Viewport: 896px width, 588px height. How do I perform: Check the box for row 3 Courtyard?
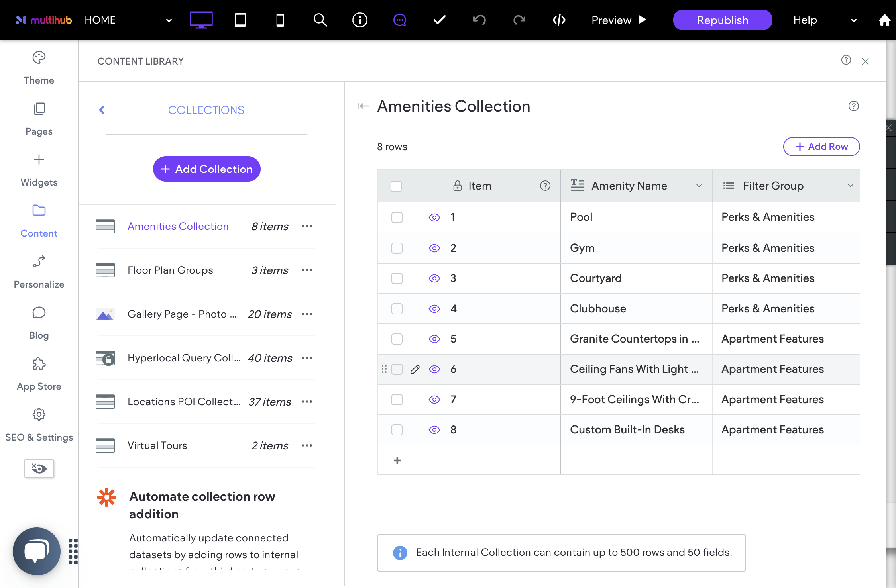pyautogui.click(x=397, y=278)
